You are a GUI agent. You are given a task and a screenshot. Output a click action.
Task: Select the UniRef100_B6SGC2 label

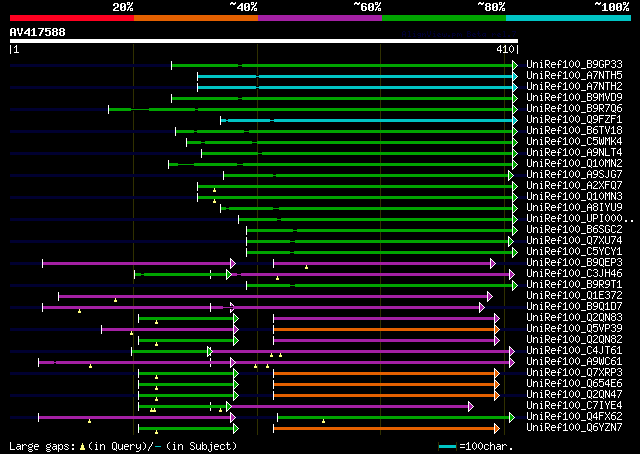pos(574,230)
